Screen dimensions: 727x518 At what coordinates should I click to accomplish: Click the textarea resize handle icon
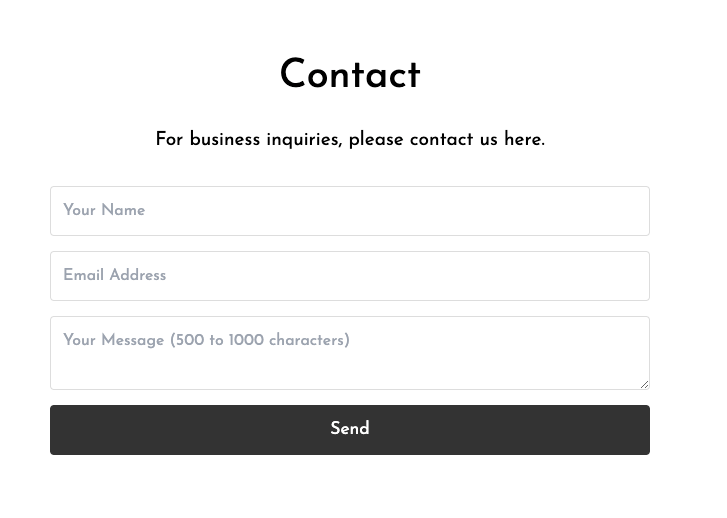tap(644, 384)
